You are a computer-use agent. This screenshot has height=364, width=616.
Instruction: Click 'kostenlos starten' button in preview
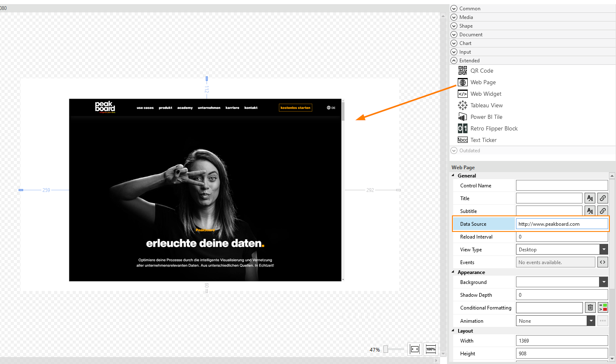coord(295,108)
